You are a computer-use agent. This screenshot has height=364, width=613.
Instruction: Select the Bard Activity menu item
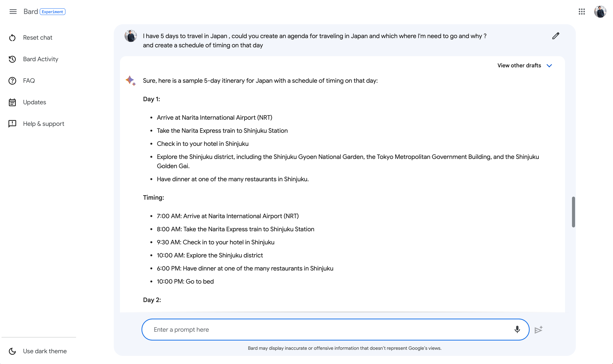pos(40,59)
